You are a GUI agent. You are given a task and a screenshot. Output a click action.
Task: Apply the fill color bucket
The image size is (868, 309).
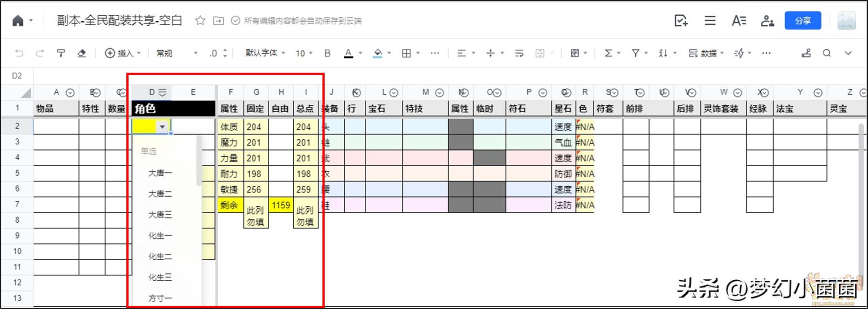click(x=378, y=53)
